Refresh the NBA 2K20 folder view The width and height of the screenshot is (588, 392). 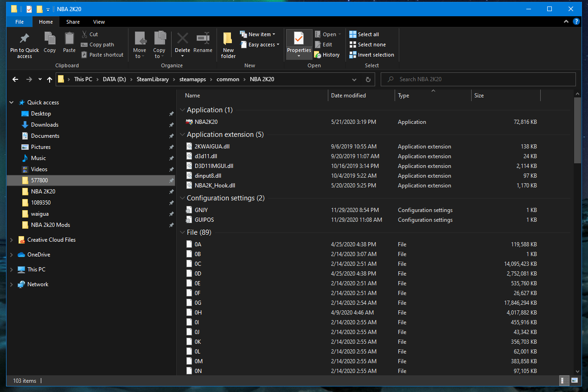click(x=368, y=79)
